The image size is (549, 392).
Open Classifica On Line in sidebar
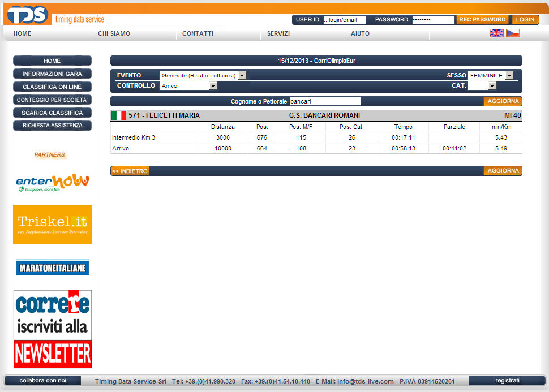52,87
